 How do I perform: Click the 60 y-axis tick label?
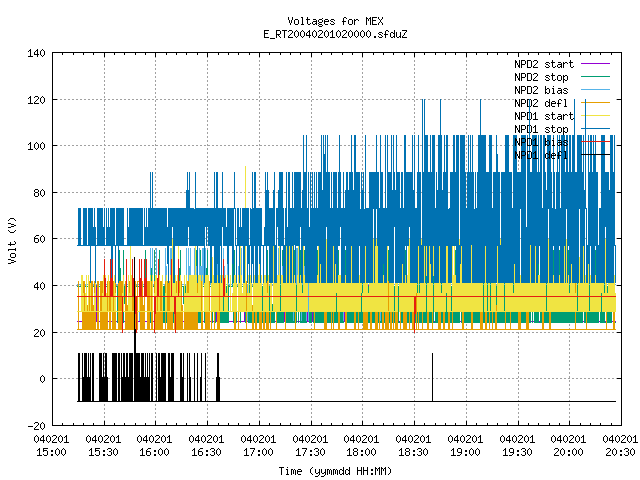(40, 239)
